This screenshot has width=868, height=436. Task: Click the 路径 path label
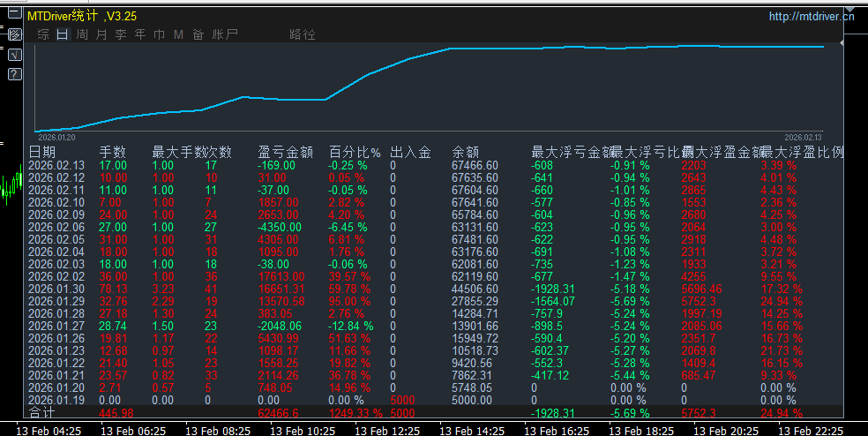pyautogui.click(x=303, y=34)
